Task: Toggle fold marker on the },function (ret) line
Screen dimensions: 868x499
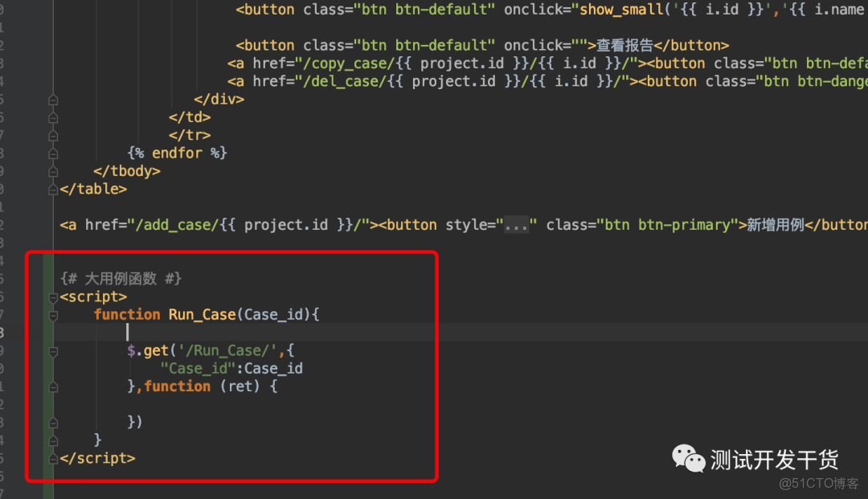Action: (x=53, y=387)
